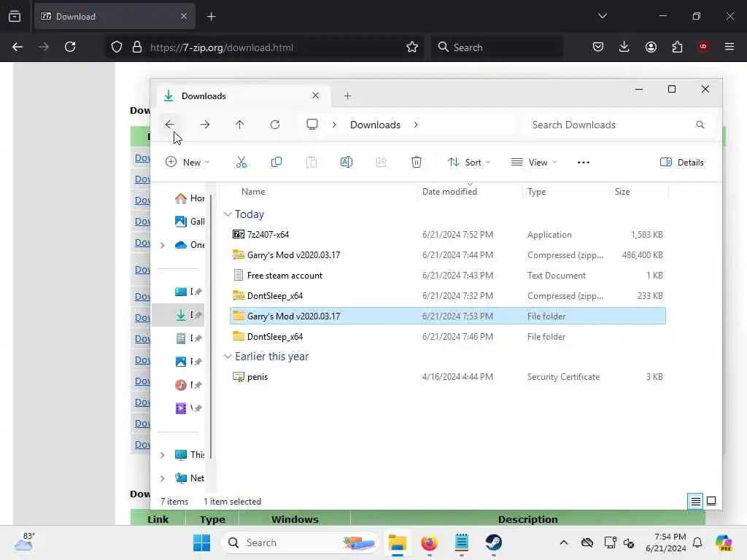Select the DontSleep_x64 file folder
This screenshot has width=747, height=560.
(x=448, y=337)
